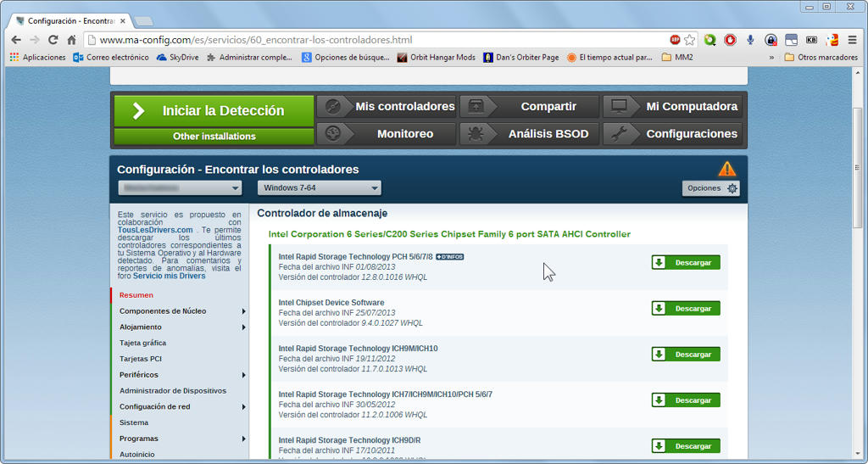Reload the page with the refresh icon
The image size is (868, 464).
pyautogui.click(x=53, y=40)
